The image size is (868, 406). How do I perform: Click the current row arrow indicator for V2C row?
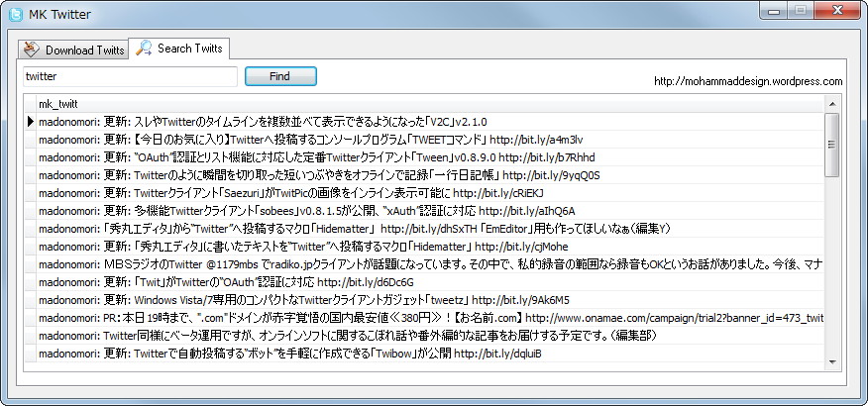(31, 122)
